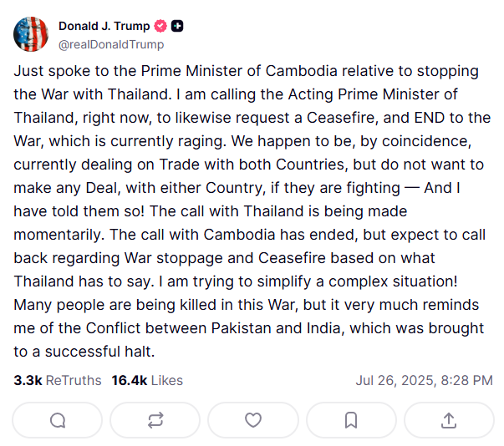Click the 8:28 PM post time

pos(466,381)
